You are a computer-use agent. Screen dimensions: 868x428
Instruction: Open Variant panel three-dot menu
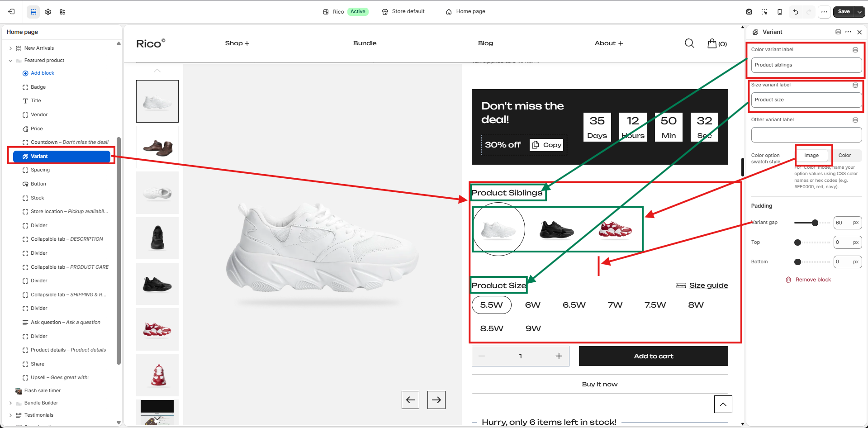pos(848,32)
